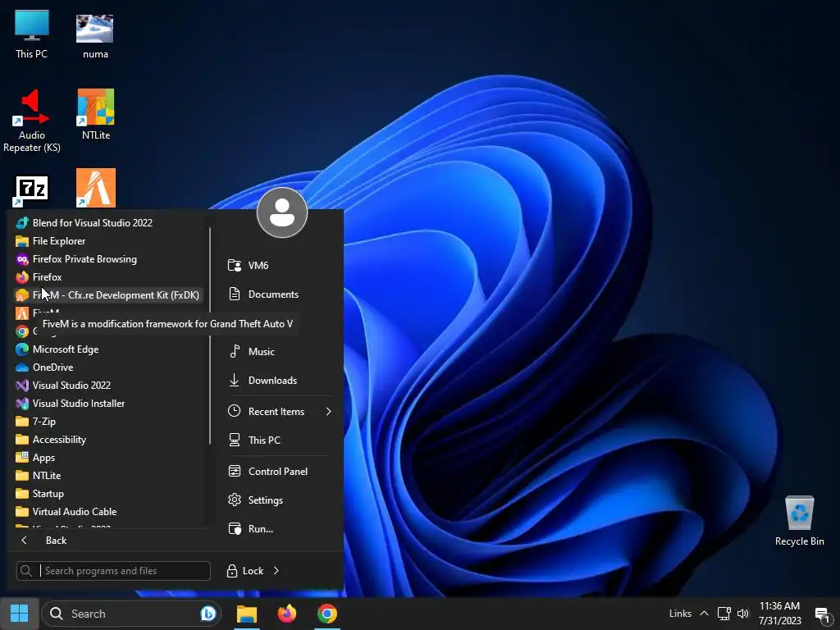This screenshot has height=630, width=840.
Task: Select the NTLite desktop shortcut
Action: [x=96, y=115]
